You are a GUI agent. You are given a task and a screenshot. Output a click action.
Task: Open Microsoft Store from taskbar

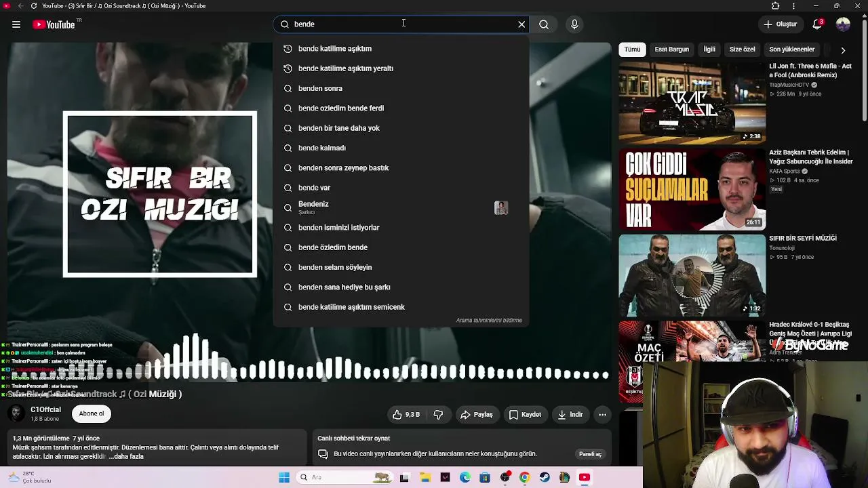point(485,477)
